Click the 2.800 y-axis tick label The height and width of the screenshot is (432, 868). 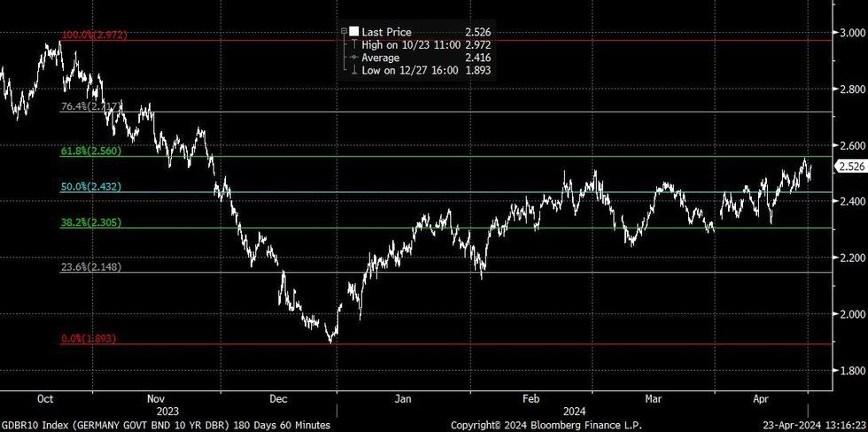click(x=851, y=89)
